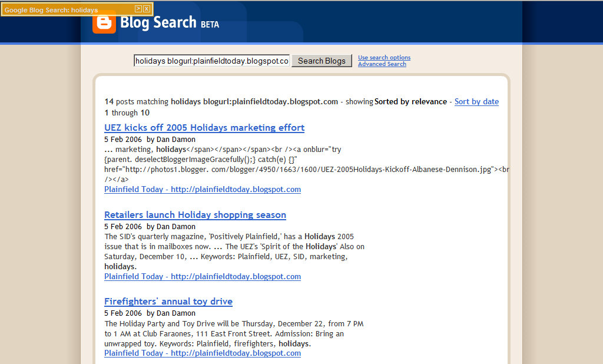Click the 'Google Blog Search: holidays' overlay title
Viewport: 603px width, 364px height.
click(x=51, y=10)
